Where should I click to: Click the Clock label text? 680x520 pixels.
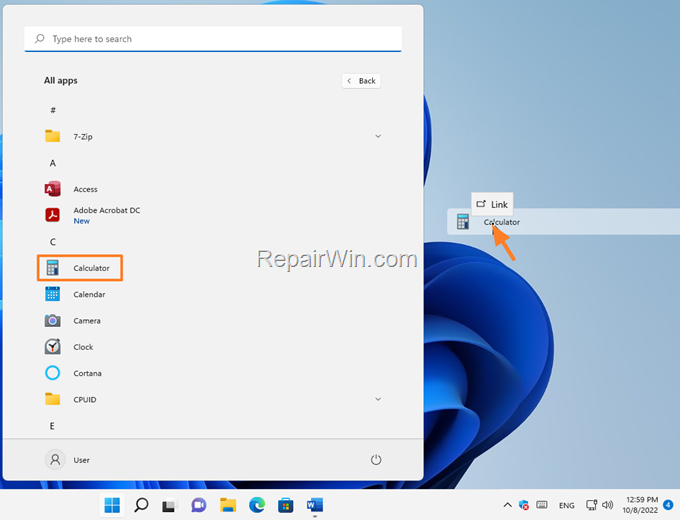click(x=83, y=347)
